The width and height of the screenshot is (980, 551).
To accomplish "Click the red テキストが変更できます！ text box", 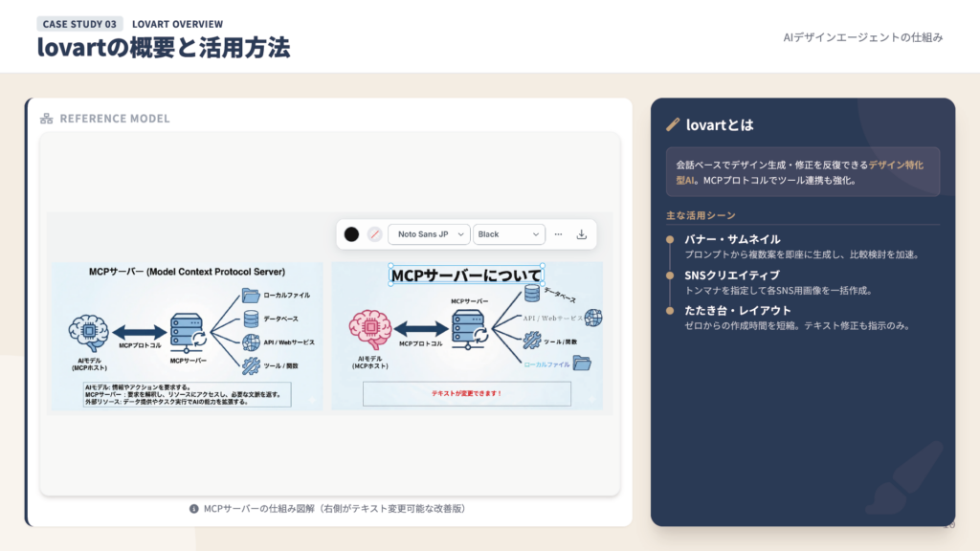I will [x=466, y=393].
